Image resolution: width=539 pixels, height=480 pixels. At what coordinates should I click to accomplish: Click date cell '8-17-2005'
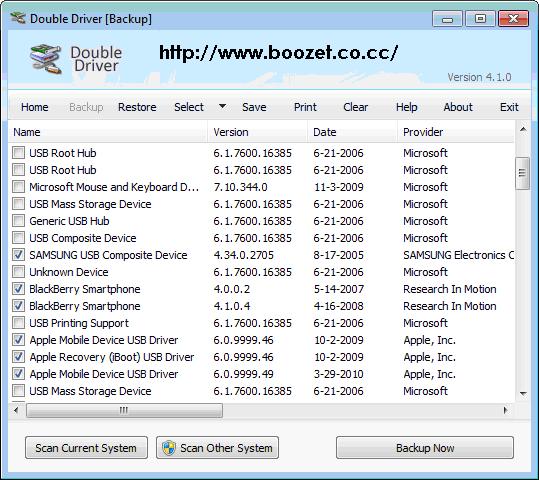339,255
